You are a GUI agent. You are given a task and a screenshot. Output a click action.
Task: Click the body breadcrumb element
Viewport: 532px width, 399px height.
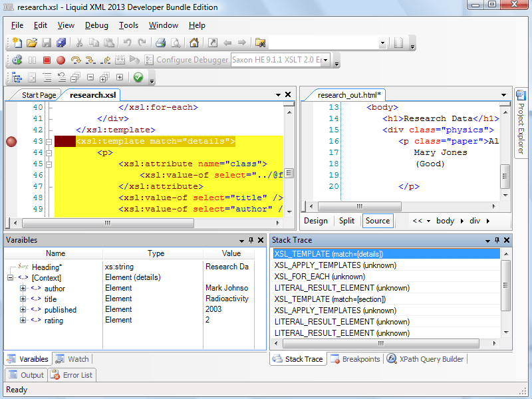(x=445, y=221)
